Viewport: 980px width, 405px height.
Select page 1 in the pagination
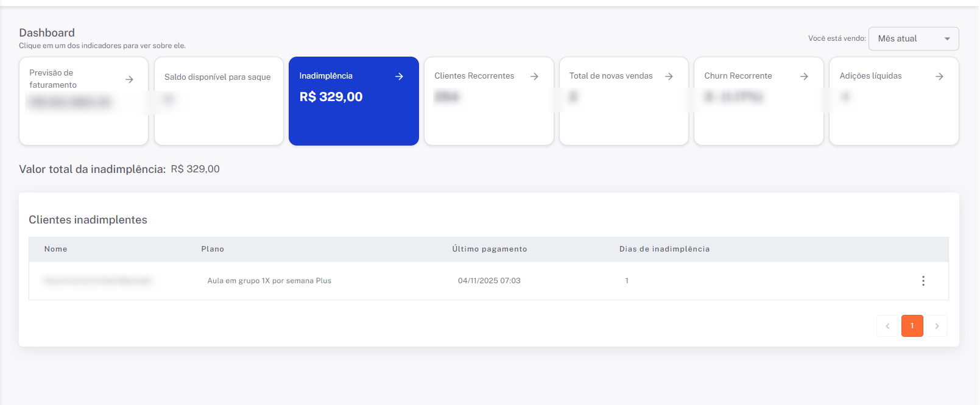pyautogui.click(x=912, y=326)
